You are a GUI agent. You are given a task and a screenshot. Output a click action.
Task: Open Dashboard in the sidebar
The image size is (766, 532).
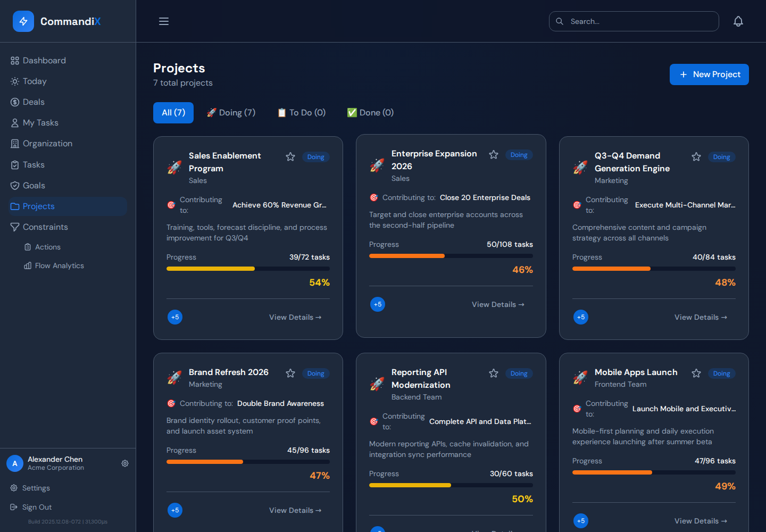tap(68, 61)
